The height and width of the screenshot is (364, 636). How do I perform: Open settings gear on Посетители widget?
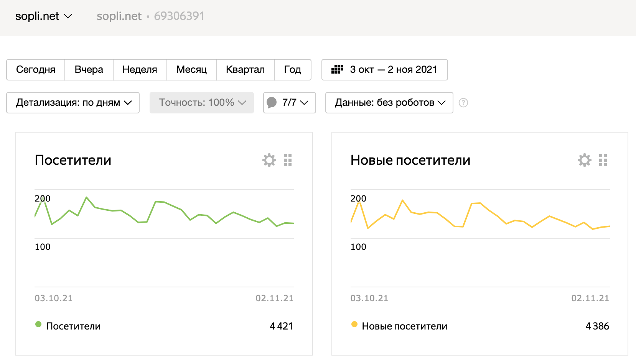click(269, 160)
